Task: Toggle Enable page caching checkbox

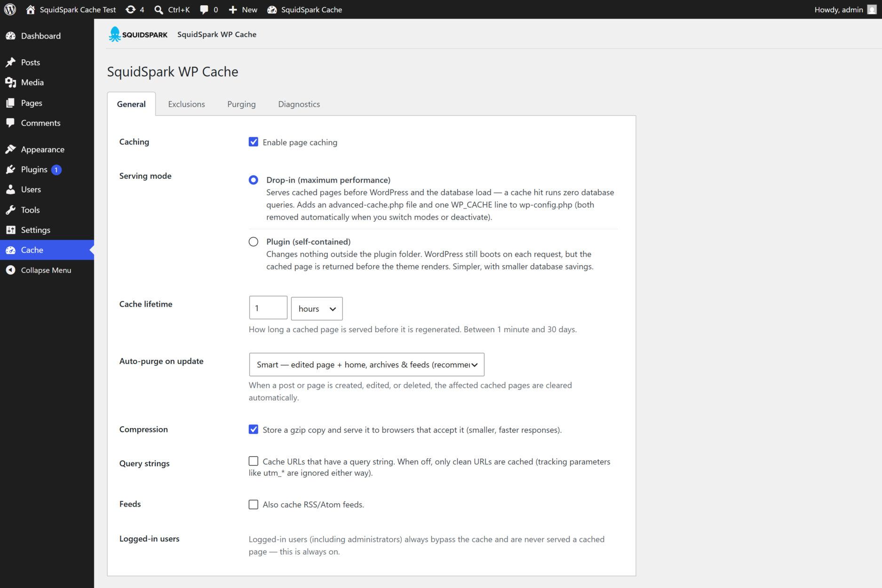Action: point(254,142)
